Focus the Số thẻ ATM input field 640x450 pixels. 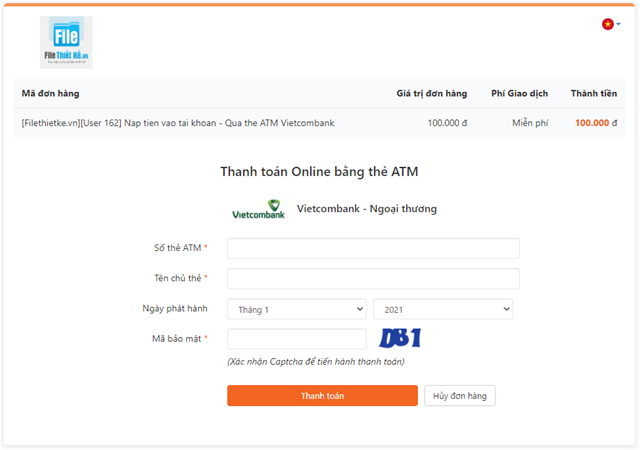[x=373, y=248]
